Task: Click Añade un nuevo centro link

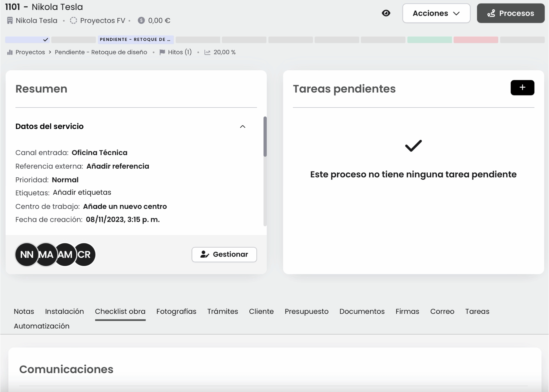Action: tap(125, 206)
